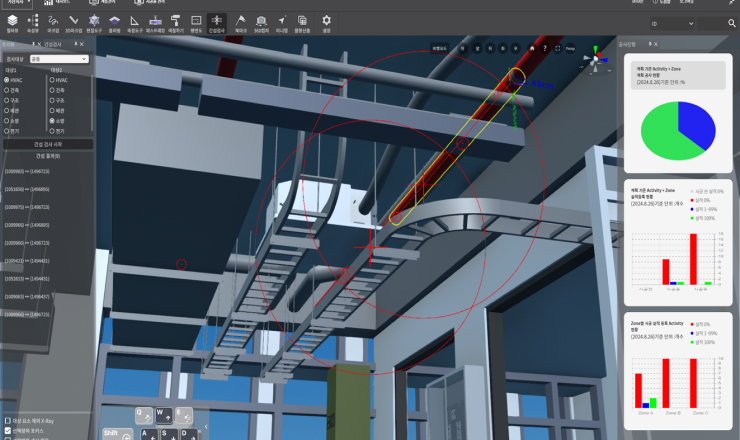Click the layers stack icon in the toolbar
Image resolution: width=740 pixels, height=440 pixels.
(x=12, y=20)
